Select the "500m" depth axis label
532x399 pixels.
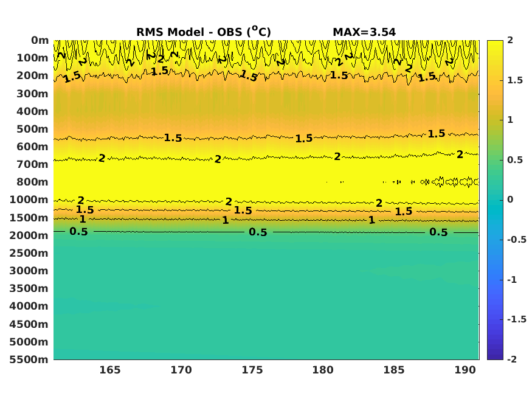click(33, 129)
